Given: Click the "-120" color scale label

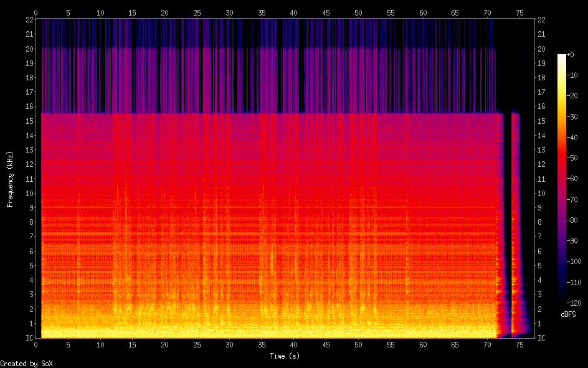Looking at the screenshot, I should coord(574,303).
